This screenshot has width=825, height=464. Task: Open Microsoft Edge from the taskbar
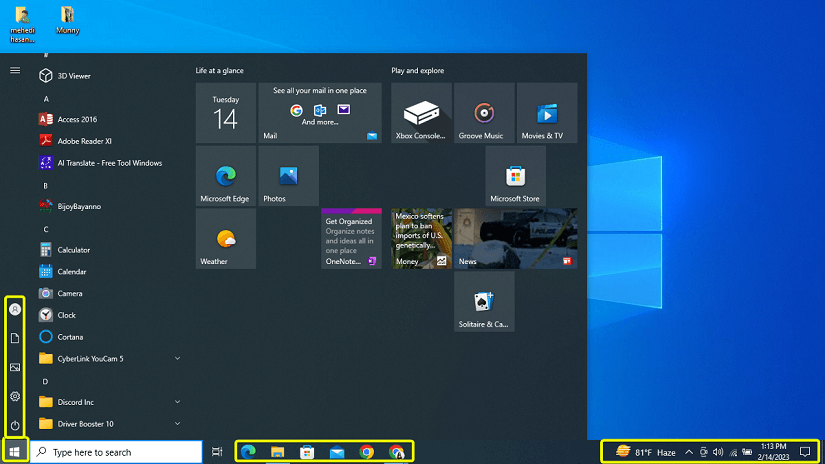248,452
